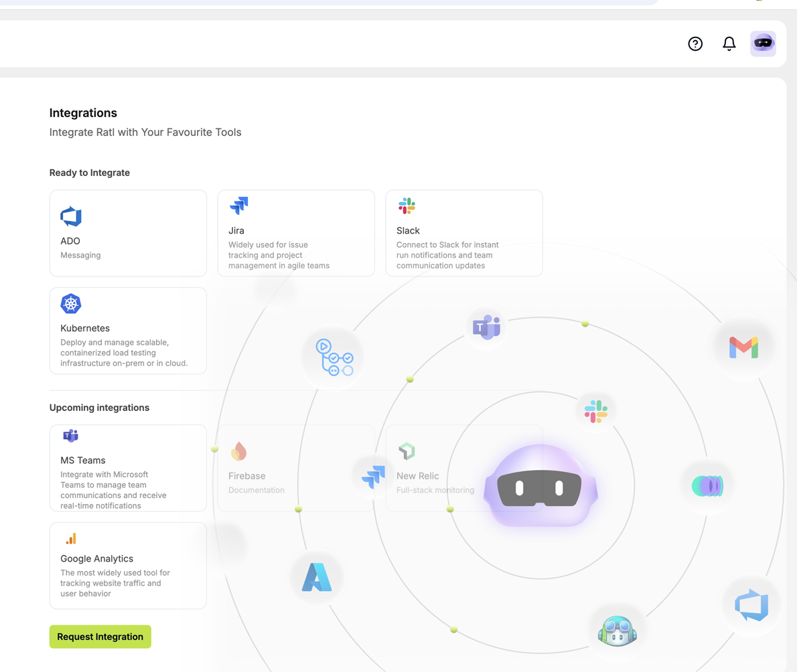Image resolution: width=797 pixels, height=672 pixels.
Task: Click the "The most widely used tool" description
Action: 115,583
